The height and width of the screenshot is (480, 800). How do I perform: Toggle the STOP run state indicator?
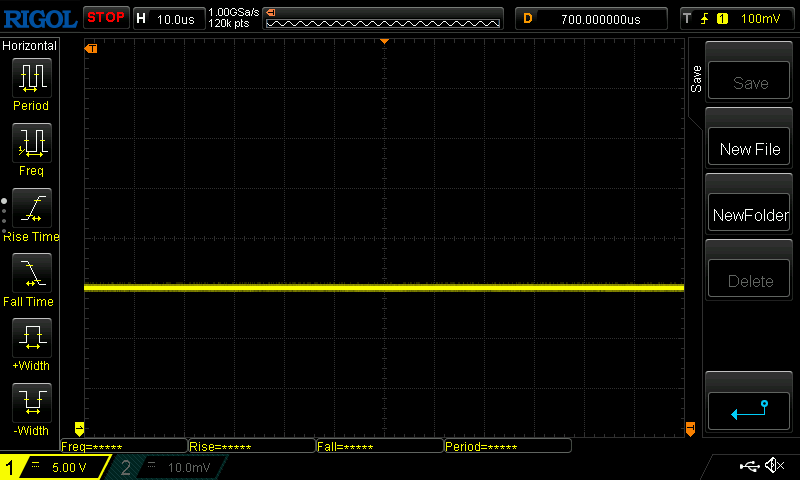coord(105,17)
